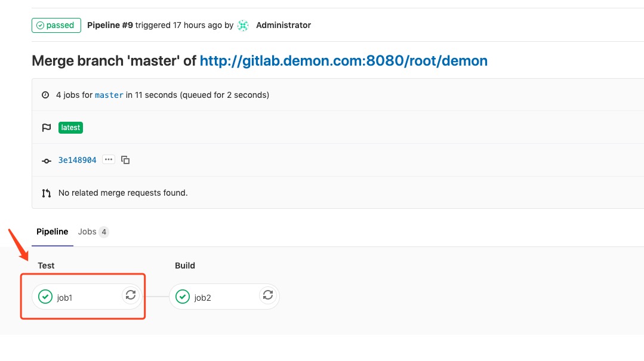Click the green latest badge

coord(70,128)
